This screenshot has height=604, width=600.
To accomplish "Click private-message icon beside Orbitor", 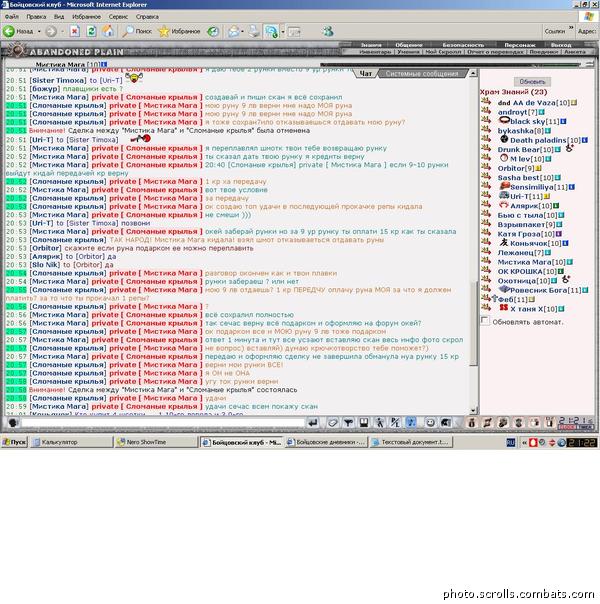I will tap(486, 168).
